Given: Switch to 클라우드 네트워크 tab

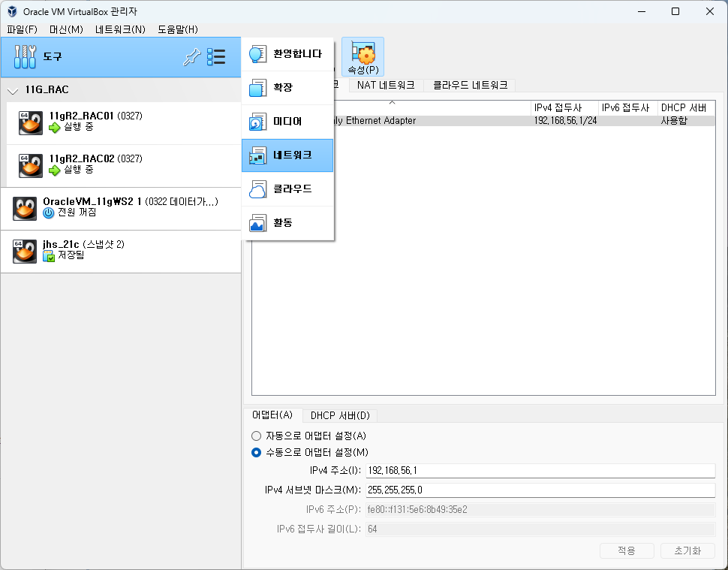Looking at the screenshot, I should [470, 86].
